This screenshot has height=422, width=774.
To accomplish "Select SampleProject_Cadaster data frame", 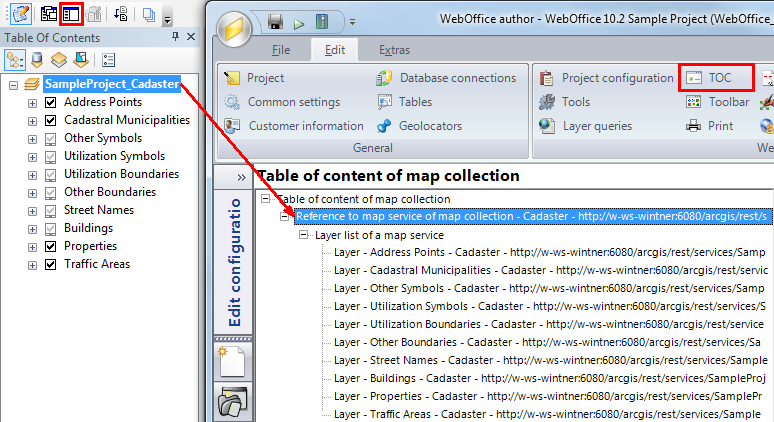I will (x=112, y=84).
